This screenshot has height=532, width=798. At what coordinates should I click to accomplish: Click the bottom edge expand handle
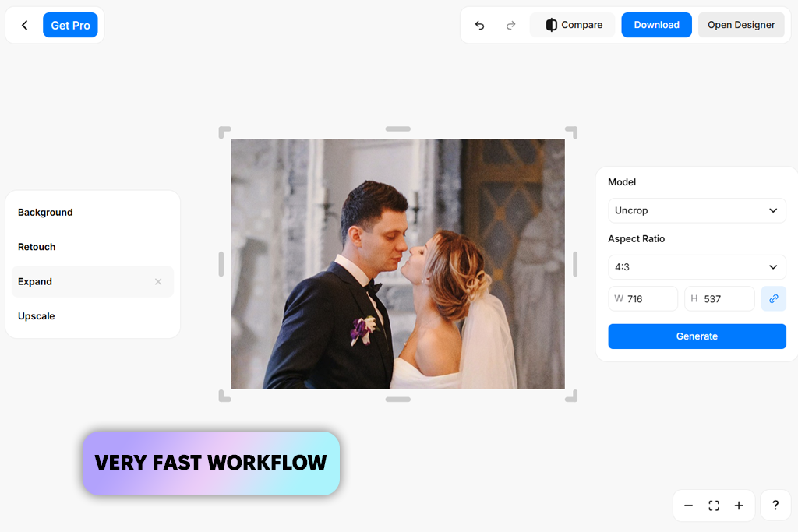click(398, 400)
